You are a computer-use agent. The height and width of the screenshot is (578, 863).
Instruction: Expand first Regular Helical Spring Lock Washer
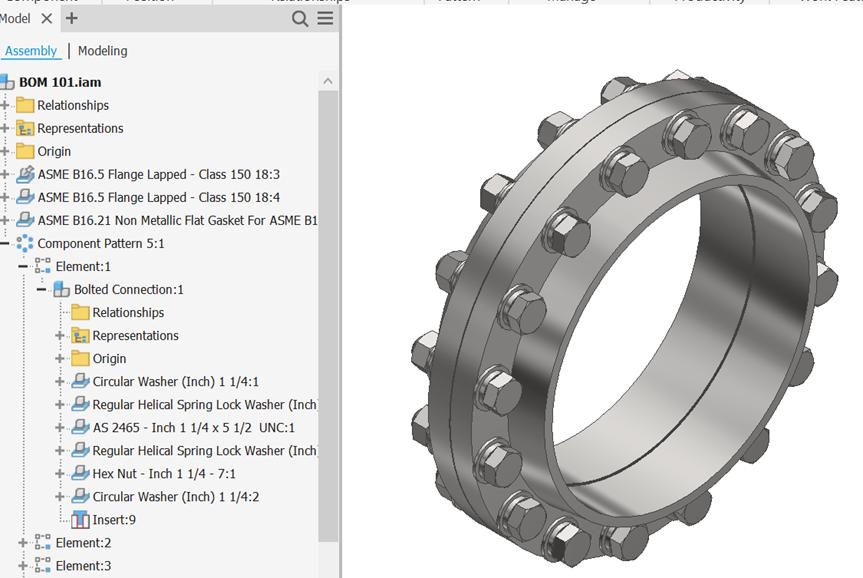pos(60,405)
